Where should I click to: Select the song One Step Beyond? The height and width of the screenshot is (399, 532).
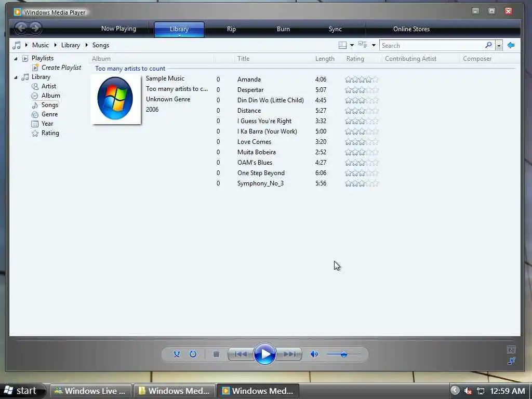click(261, 173)
